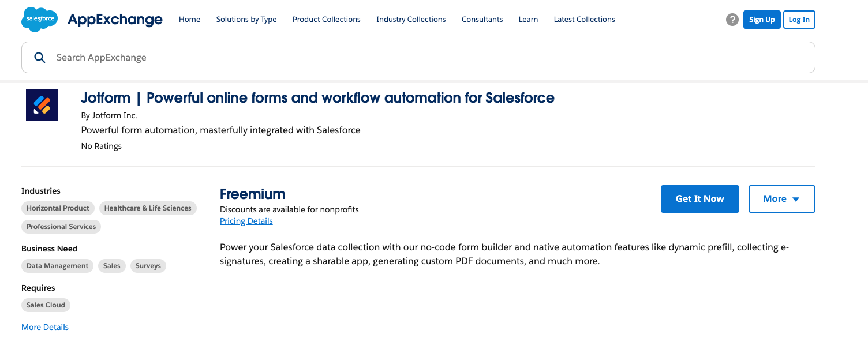Click the search magnifier icon
This screenshot has height=353, width=868.
[40, 58]
